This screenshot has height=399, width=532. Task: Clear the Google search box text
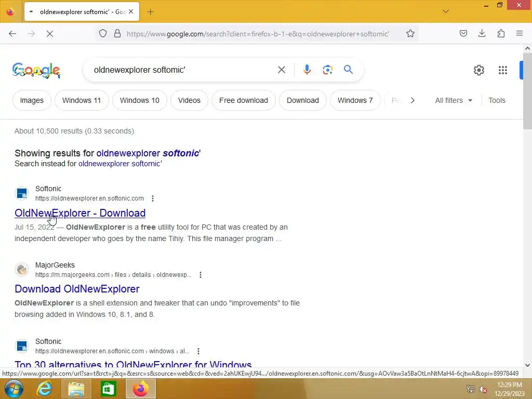pyautogui.click(x=281, y=70)
